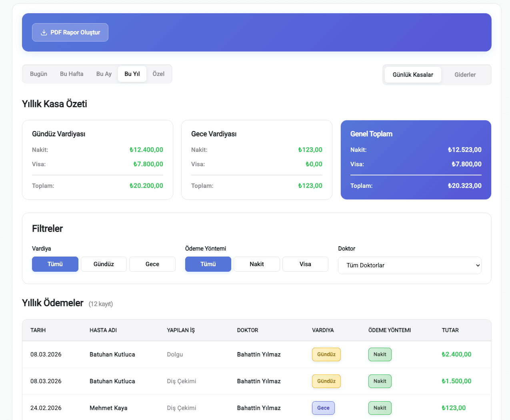Click the (12 kayıt) record count
This screenshot has height=420, width=510.
[101, 304]
